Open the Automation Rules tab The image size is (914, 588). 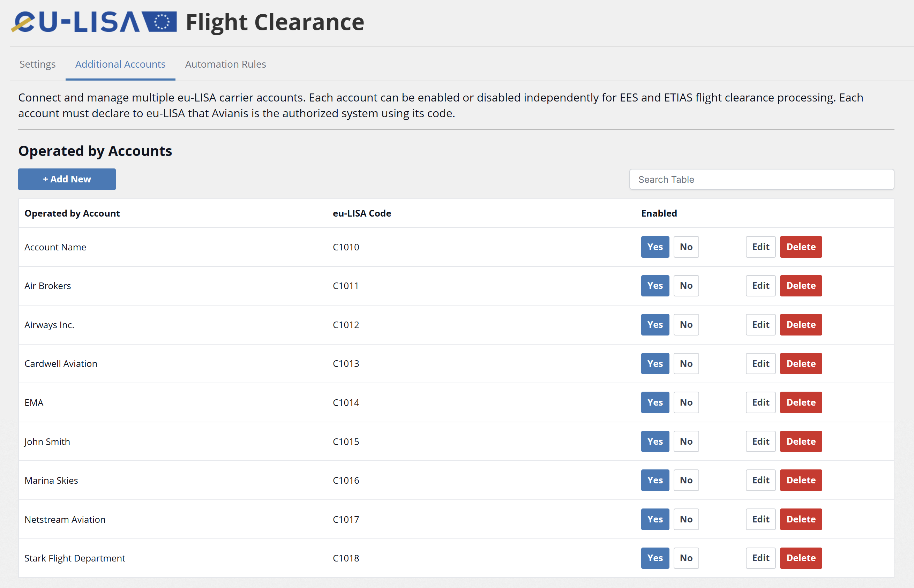(x=225, y=64)
